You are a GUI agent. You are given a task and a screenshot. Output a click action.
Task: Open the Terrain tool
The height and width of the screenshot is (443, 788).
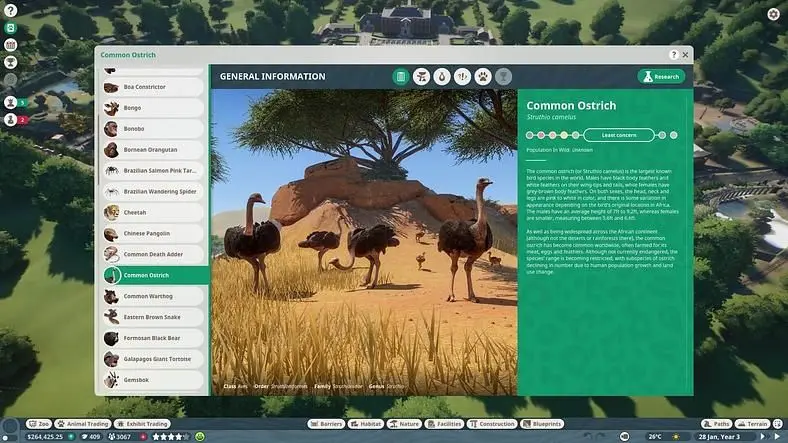752,424
